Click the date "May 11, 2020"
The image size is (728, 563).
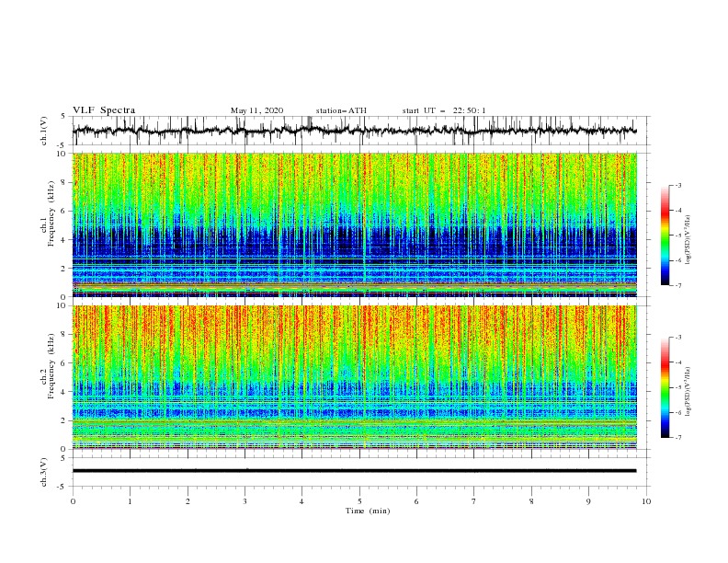pyautogui.click(x=256, y=110)
